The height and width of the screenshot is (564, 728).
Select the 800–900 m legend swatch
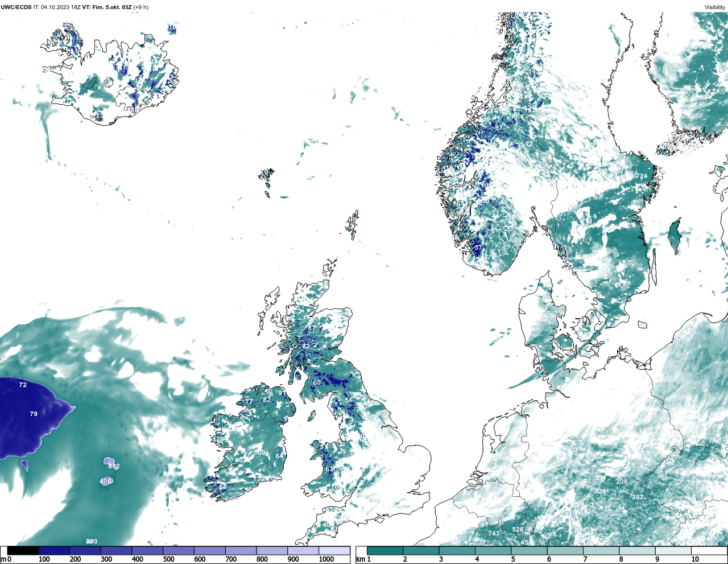click(x=272, y=550)
